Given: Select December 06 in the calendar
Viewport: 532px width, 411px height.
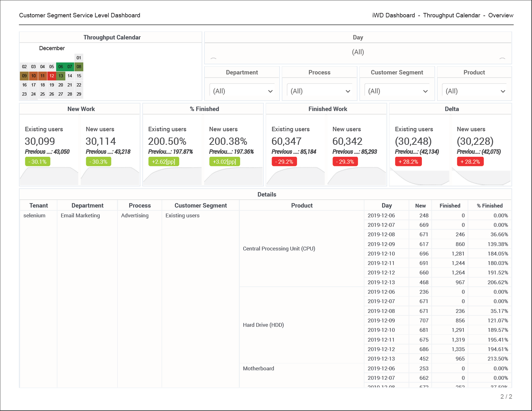Looking at the screenshot, I should 61,67.
